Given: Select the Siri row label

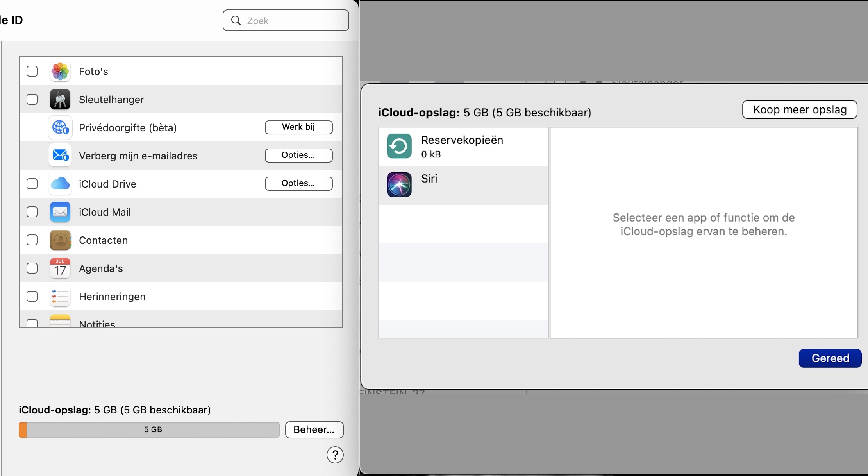Looking at the screenshot, I should point(429,179).
